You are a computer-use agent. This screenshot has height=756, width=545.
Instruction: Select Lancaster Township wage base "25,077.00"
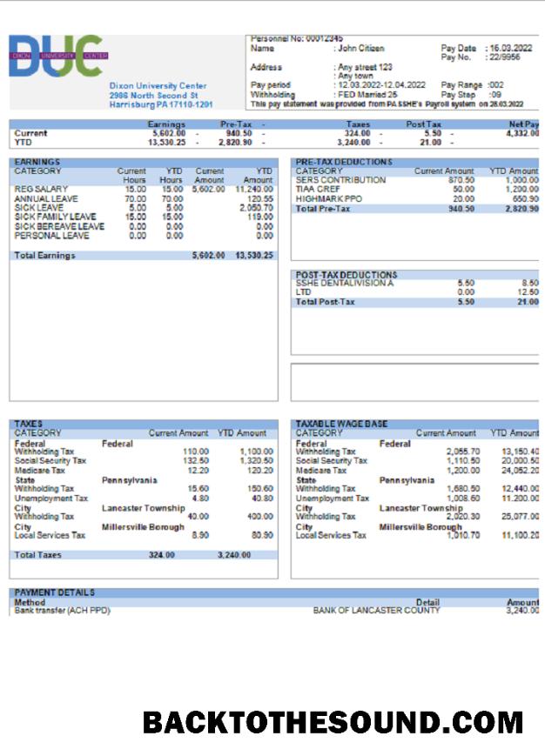[521, 517]
